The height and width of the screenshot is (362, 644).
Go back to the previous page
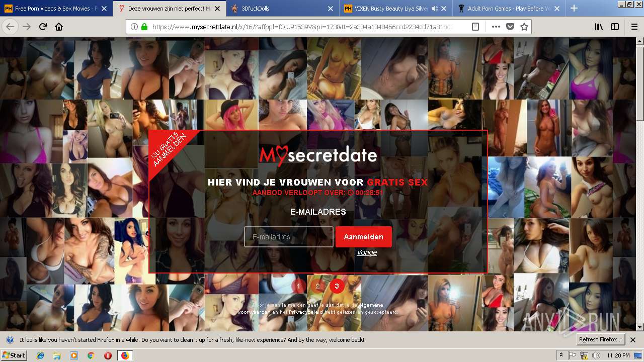click(x=10, y=27)
